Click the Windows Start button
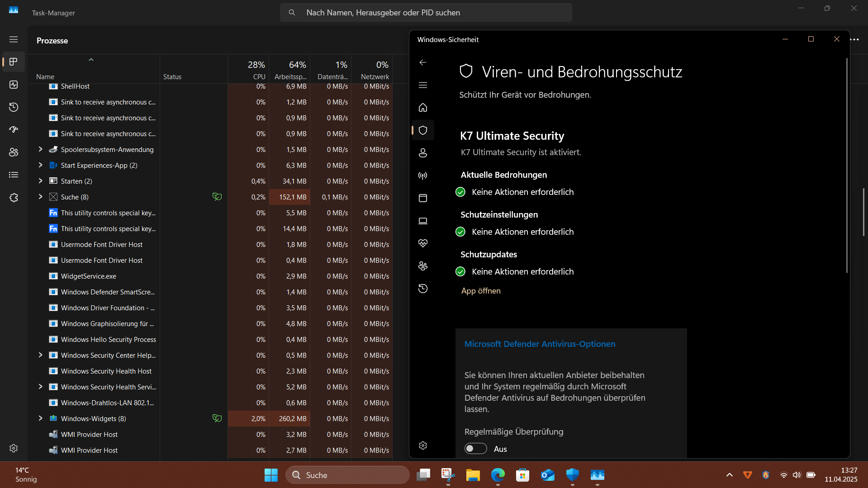Image resolution: width=868 pixels, height=488 pixels. pyautogui.click(x=271, y=475)
